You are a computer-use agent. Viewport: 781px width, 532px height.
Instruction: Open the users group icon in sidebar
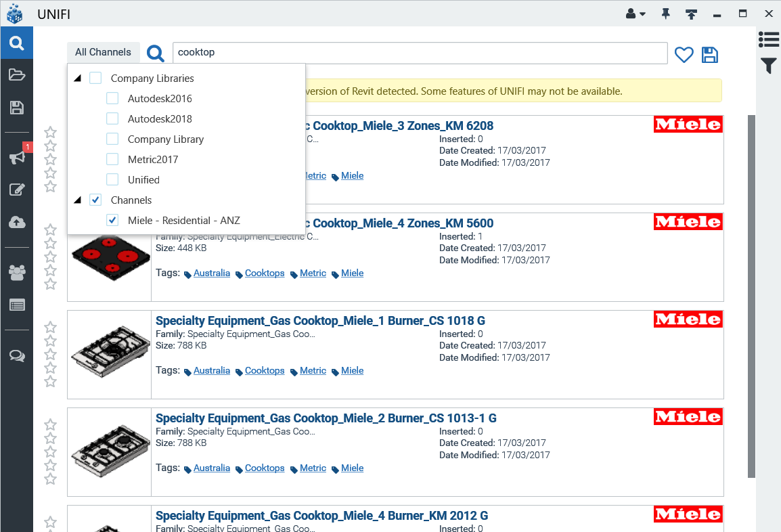pyautogui.click(x=17, y=273)
